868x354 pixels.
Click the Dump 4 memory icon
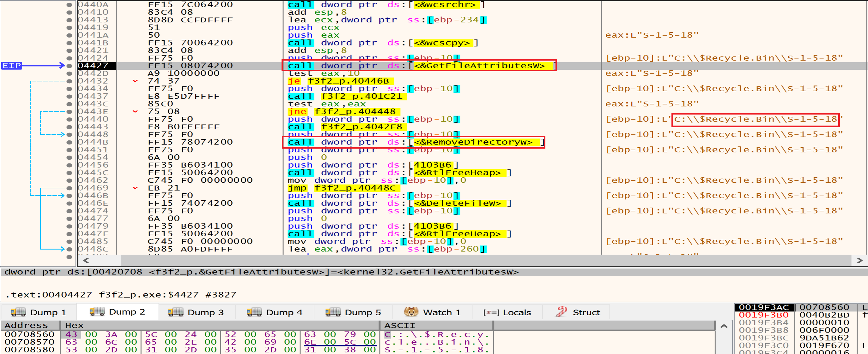tap(254, 312)
